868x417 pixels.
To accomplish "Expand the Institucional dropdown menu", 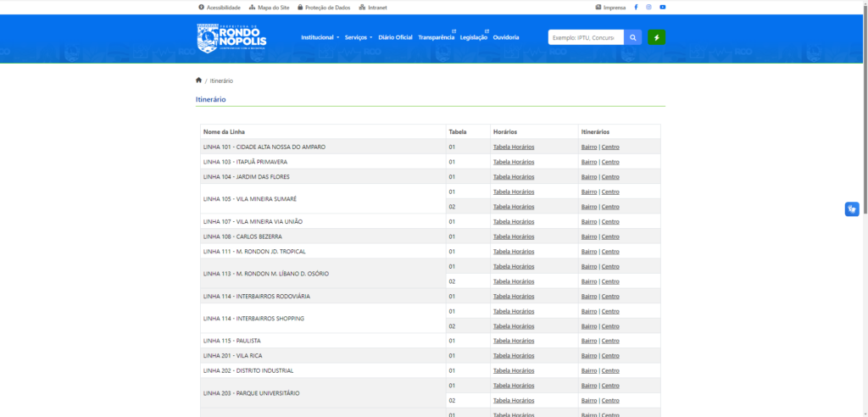I will (x=320, y=37).
